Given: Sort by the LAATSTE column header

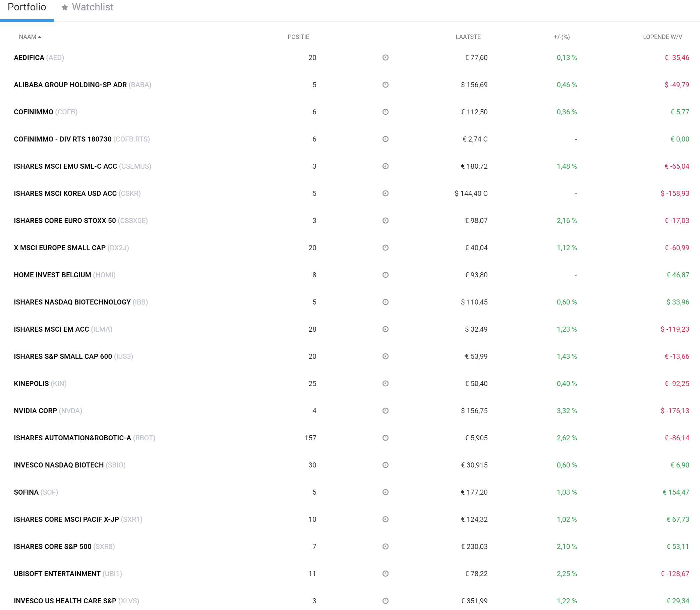Looking at the screenshot, I should pyautogui.click(x=468, y=37).
